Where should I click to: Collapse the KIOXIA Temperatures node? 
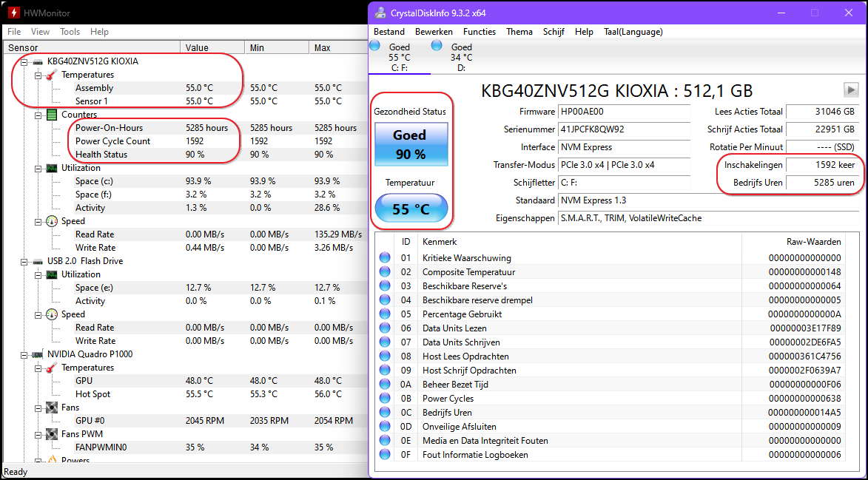(x=38, y=75)
